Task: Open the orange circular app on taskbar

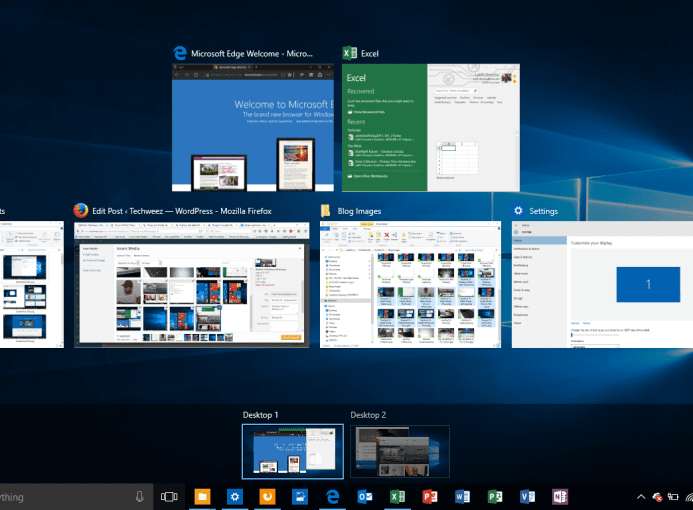Action: [x=267, y=497]
